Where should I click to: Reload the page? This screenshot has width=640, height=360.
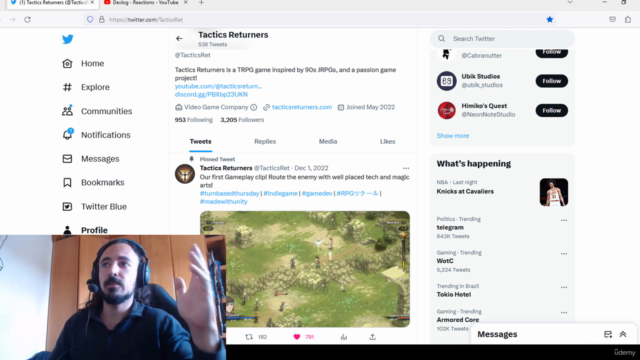(x=27, y=20)
